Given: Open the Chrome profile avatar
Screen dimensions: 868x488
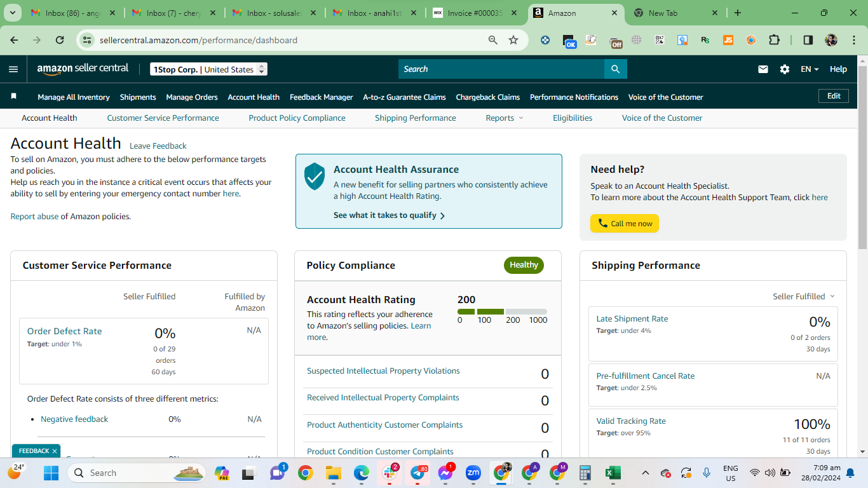Looking at the screenshot, I should pyautogui.click(x=831, y=40).
